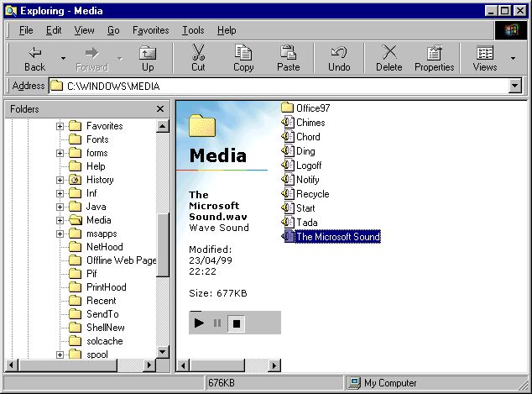Open the Go menu

pos(113,30)
